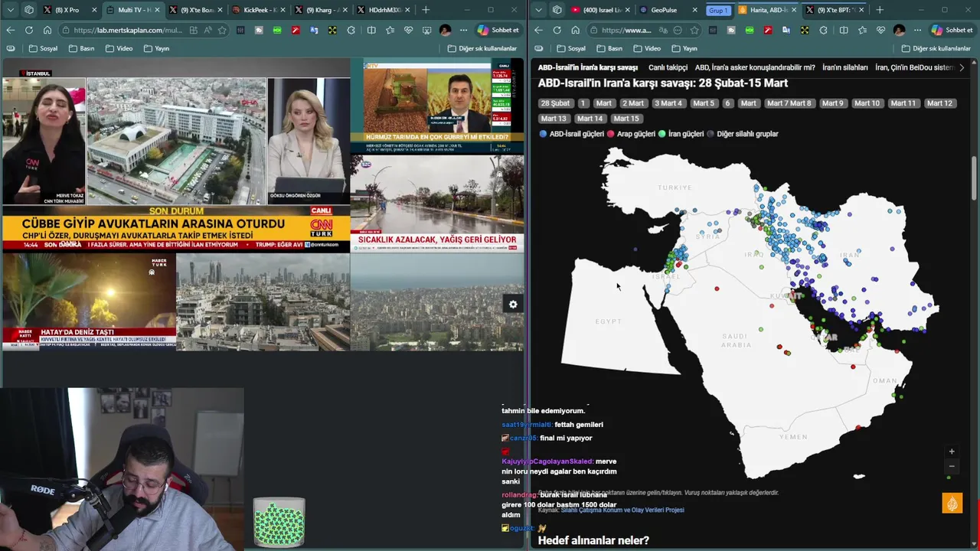This screenshot has height=551, width=980.
Task: Refresh the Al Jazeera map browser window
Action: 557,30
